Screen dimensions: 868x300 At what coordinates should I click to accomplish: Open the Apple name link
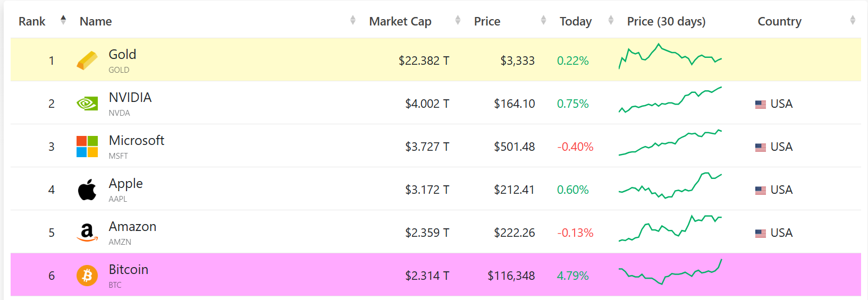[x=126, y=184]
